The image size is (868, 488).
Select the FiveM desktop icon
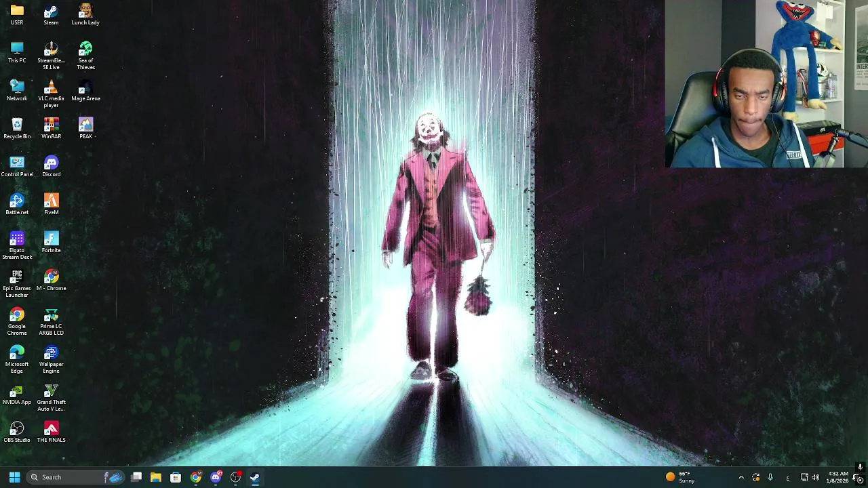[x=51, y=205]
